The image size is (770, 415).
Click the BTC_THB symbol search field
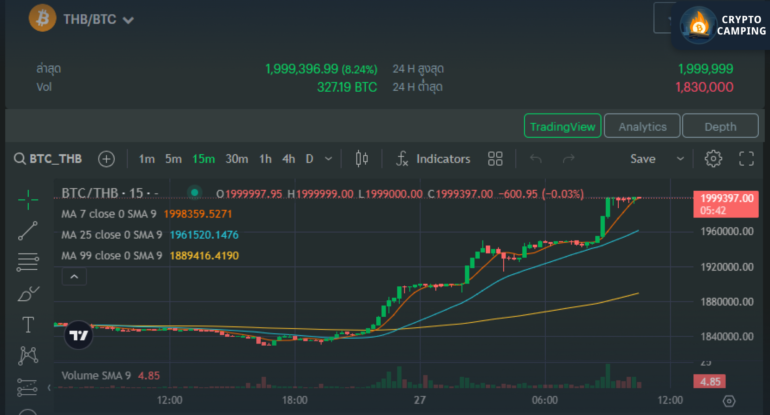click(50, 159)
